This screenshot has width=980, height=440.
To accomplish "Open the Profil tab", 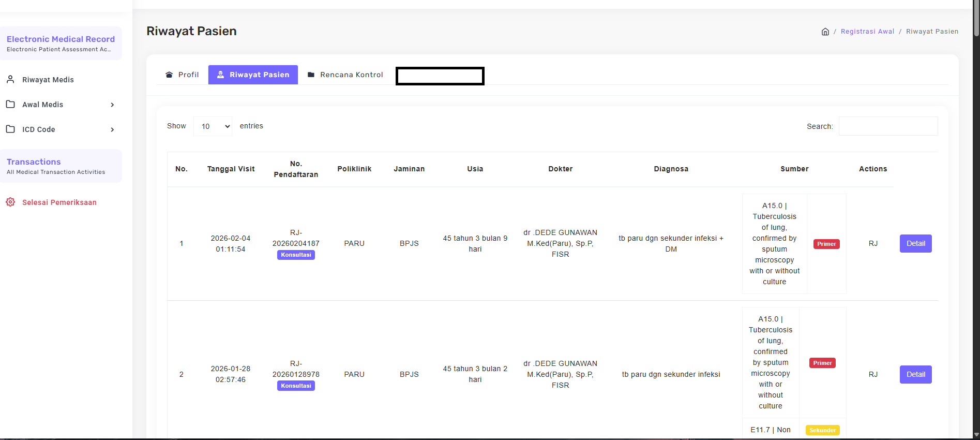I will (x=182, y=75).
